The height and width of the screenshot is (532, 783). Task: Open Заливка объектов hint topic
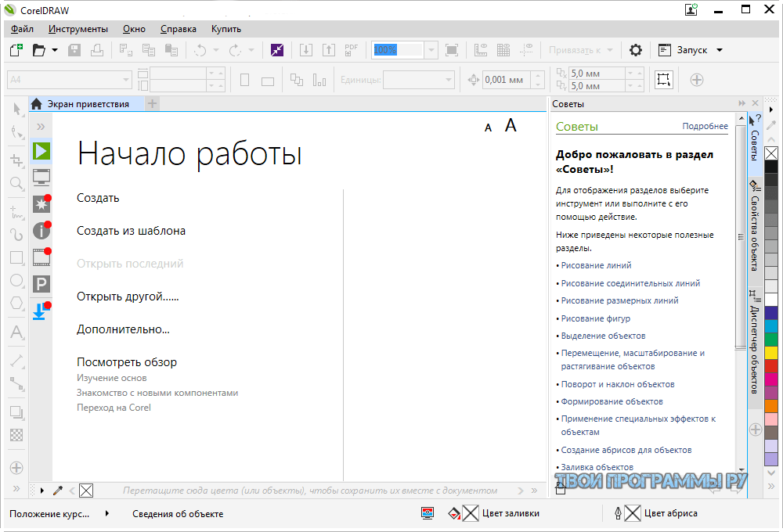[x=597, y=467]
